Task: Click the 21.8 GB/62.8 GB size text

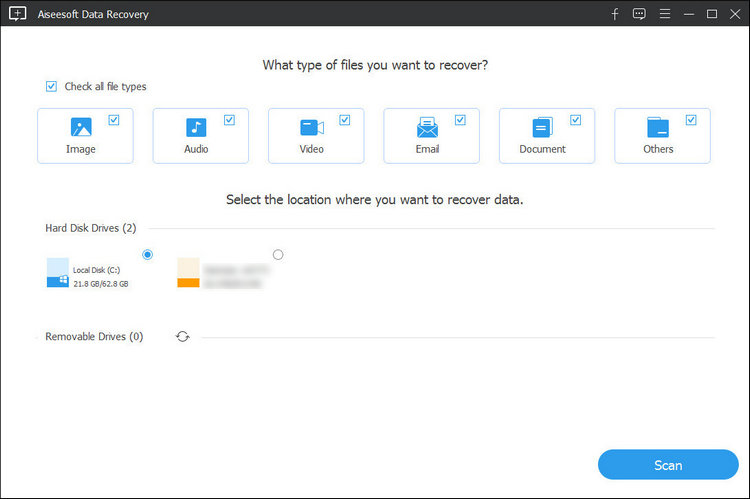Action: click(101, 284)
